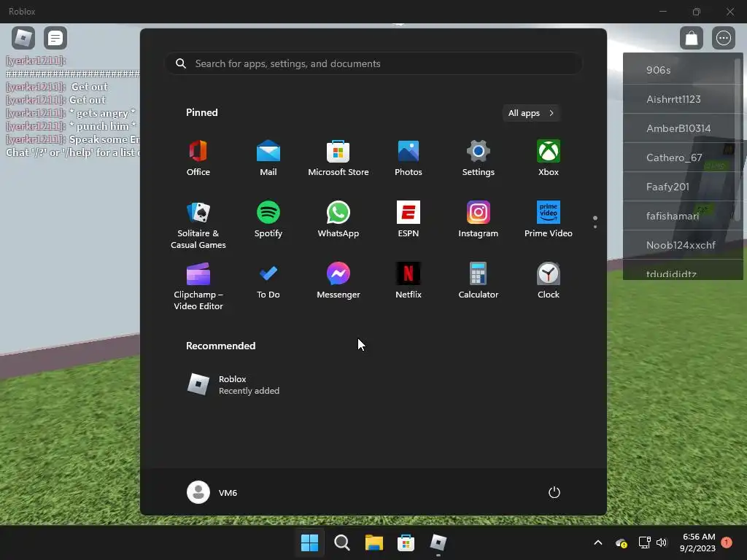Open the Clock app
Screen dimensions: 747x560
549,281
